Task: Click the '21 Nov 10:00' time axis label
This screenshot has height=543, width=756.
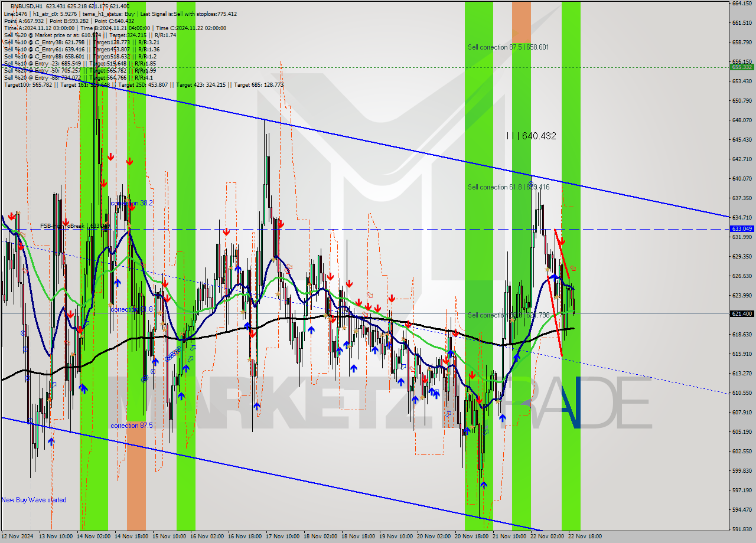Action: [x=510, y=537]
